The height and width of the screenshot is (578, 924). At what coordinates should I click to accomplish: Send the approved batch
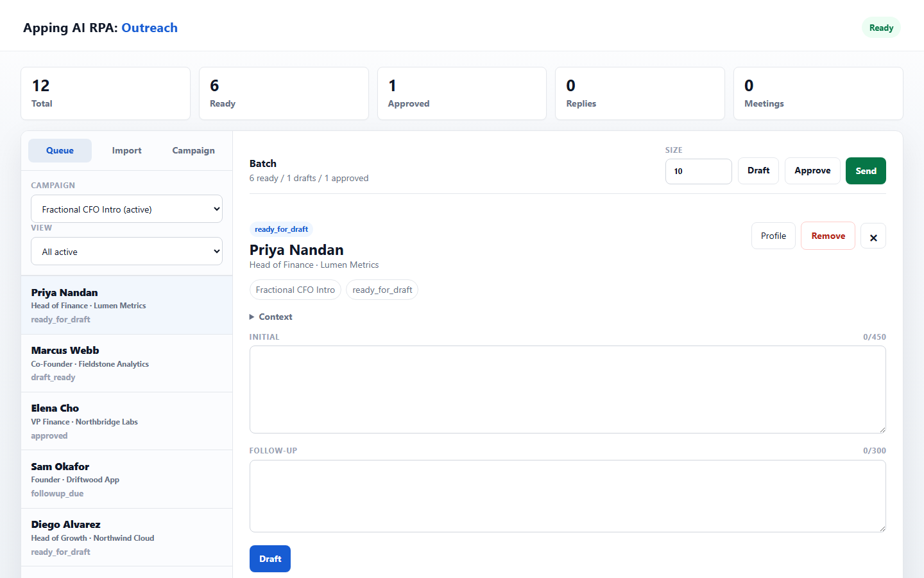(x=866, y=171)
